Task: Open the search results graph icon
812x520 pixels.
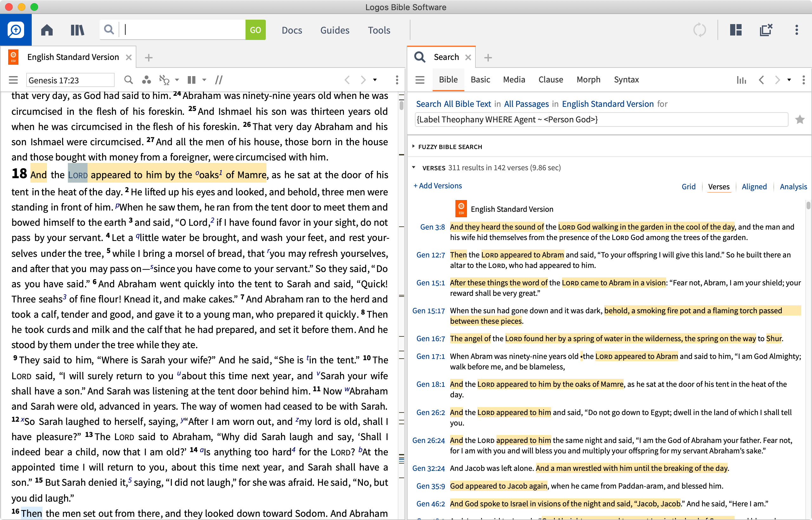Action: tap(741, 80)
